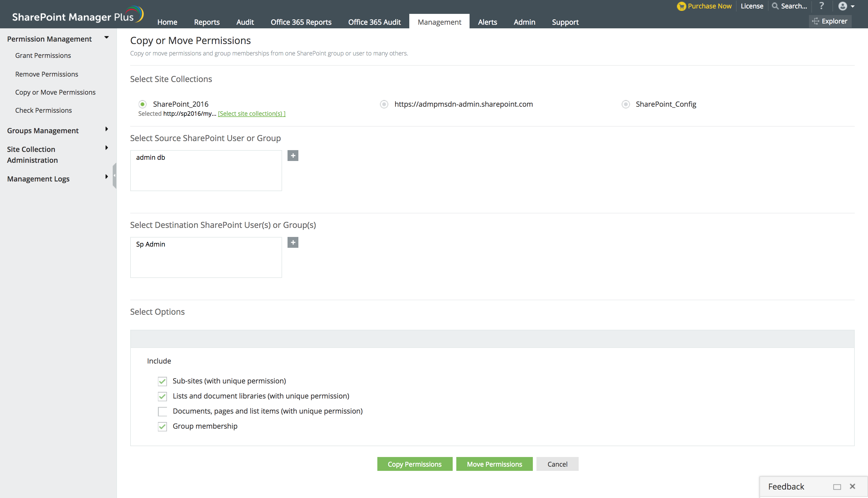Toggle the Group membership checkbox
This screenshot has width=868, height=498.
(x=162, y=427)
